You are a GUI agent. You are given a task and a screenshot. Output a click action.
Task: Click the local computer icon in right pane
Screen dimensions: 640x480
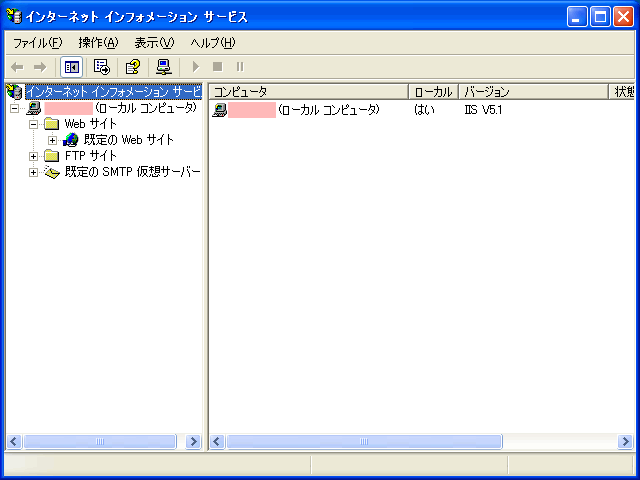[220, 110]
